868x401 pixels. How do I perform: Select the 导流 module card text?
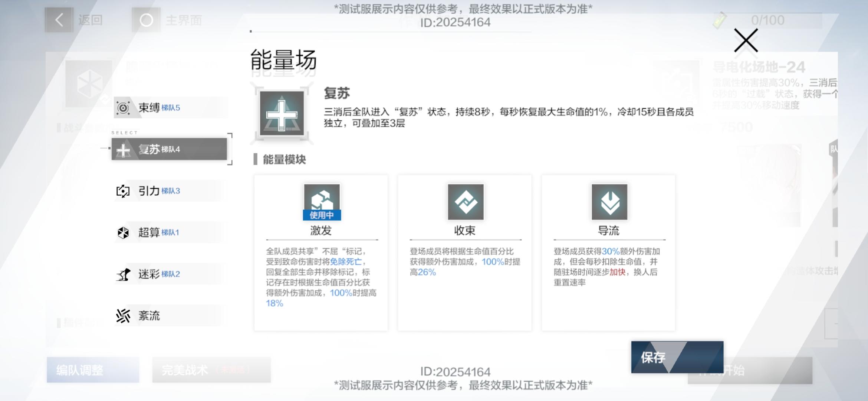608,267
